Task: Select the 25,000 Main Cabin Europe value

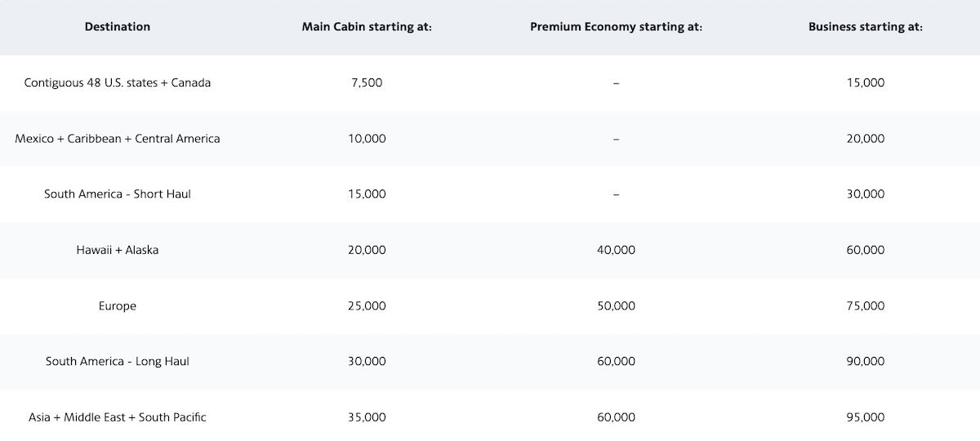Action: click(x=367, y=306)
